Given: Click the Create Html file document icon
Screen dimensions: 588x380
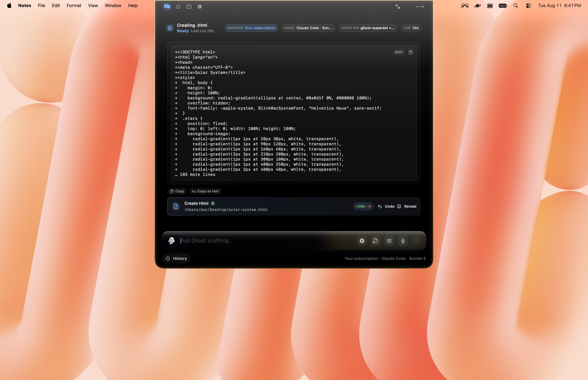Looking at the screenshot, I should click(x=176, y=207).
